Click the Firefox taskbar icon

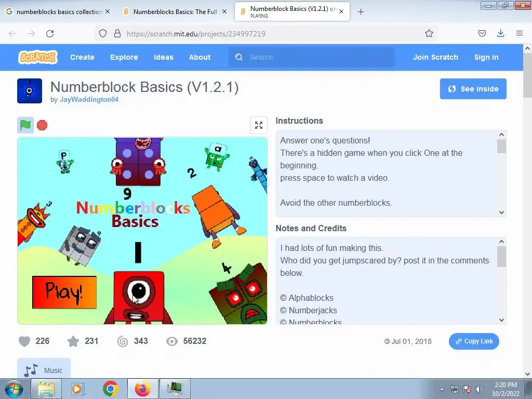point(142,389)
